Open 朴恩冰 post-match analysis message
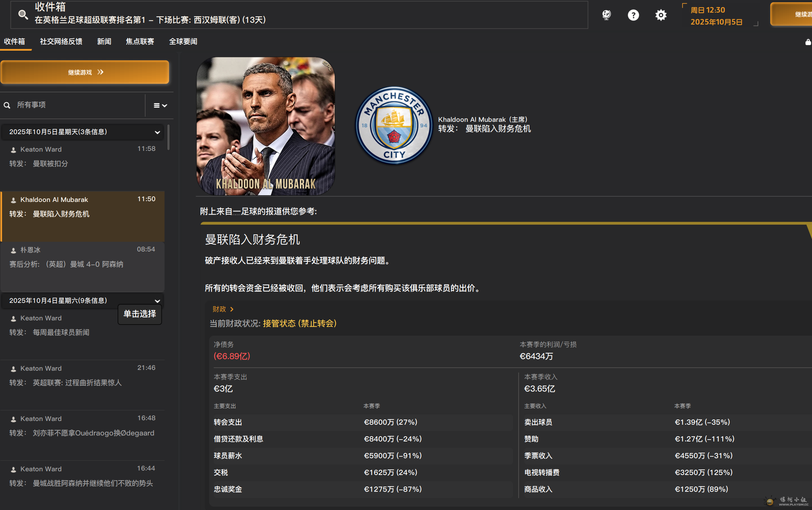 pos(83,267)
